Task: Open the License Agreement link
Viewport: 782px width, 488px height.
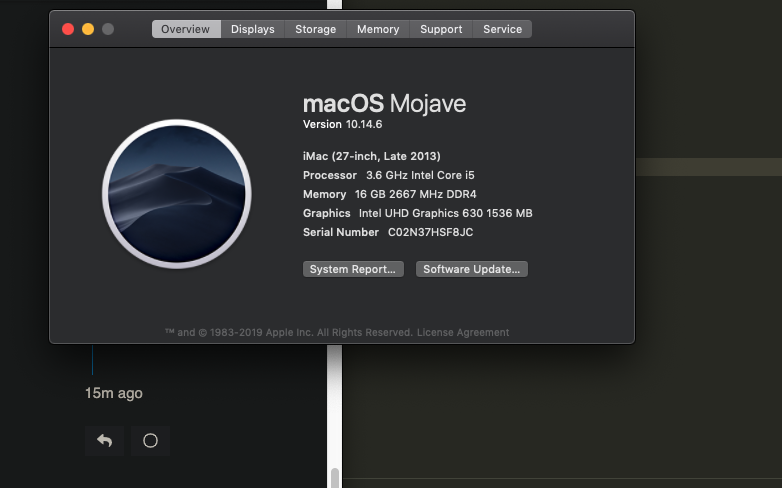Action: [x=463, y=332]
